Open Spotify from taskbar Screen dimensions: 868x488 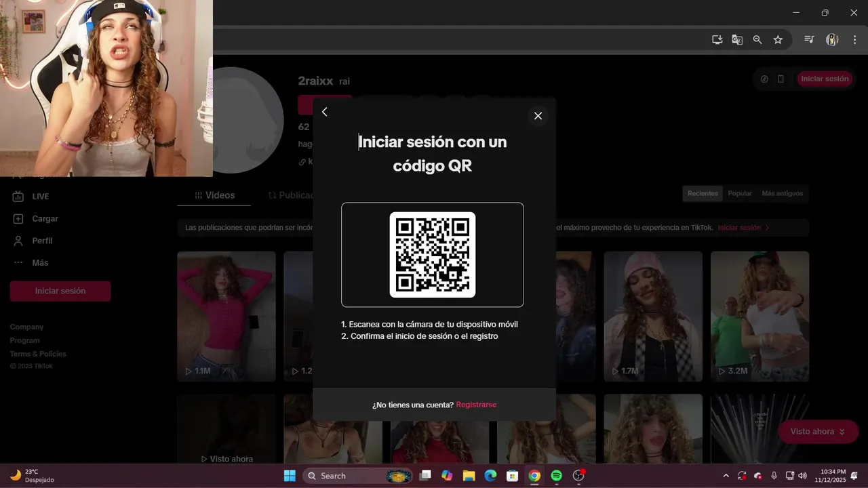pyautogui.click(x=556, y=476)
